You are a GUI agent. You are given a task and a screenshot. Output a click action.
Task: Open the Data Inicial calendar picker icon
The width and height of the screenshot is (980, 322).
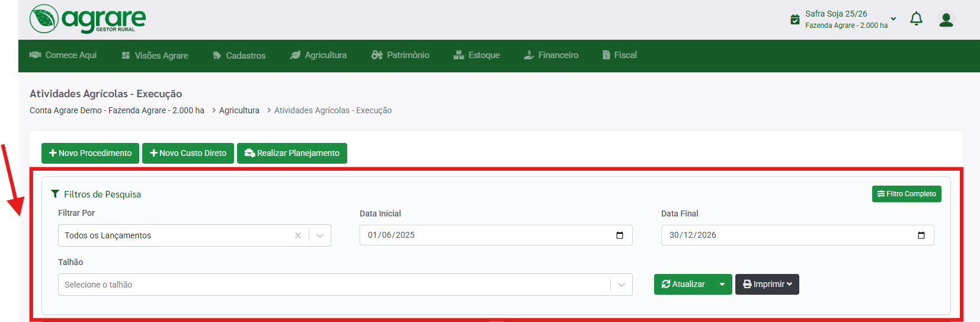[620, 235]
